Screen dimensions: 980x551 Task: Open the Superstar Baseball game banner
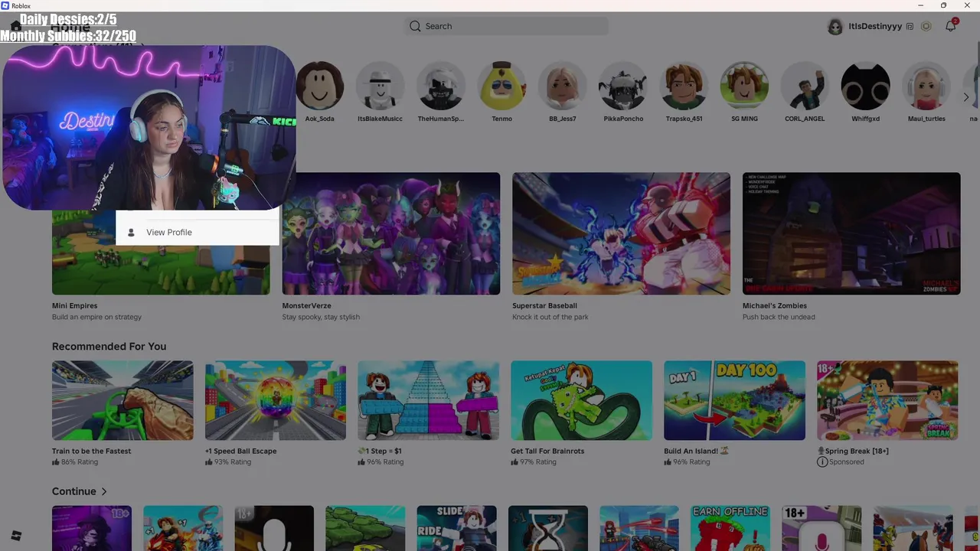(x=621, y=233)
